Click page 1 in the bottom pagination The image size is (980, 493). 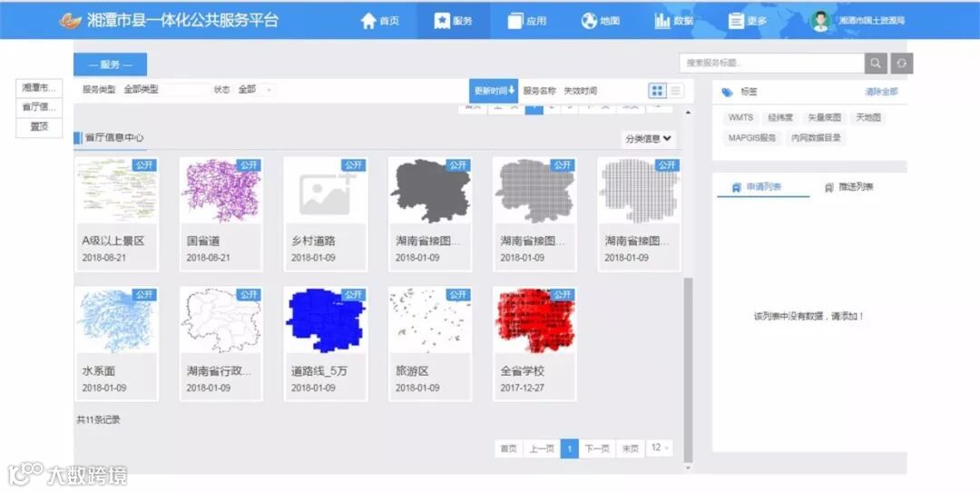click(x=569, y=449)
